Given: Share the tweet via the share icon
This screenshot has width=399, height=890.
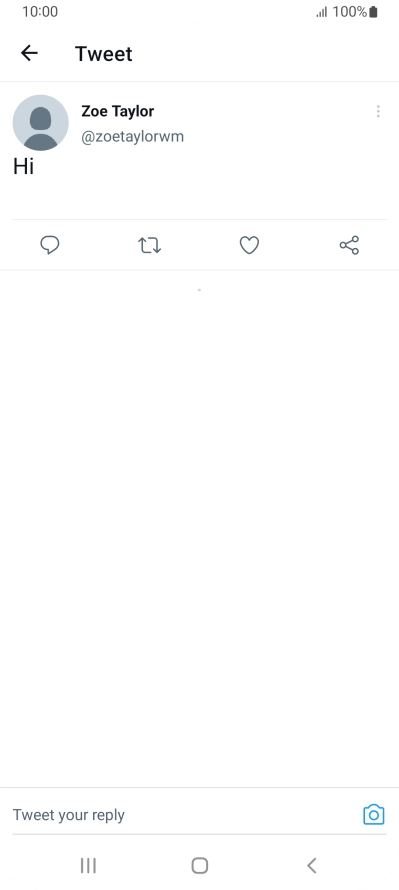Looking at the screenshot, I should pos(349,245).
